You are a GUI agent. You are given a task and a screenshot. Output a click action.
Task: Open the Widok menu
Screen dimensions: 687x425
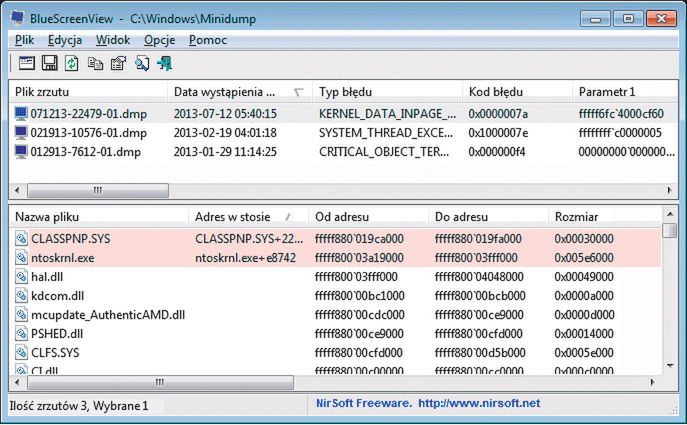point(113,40)
